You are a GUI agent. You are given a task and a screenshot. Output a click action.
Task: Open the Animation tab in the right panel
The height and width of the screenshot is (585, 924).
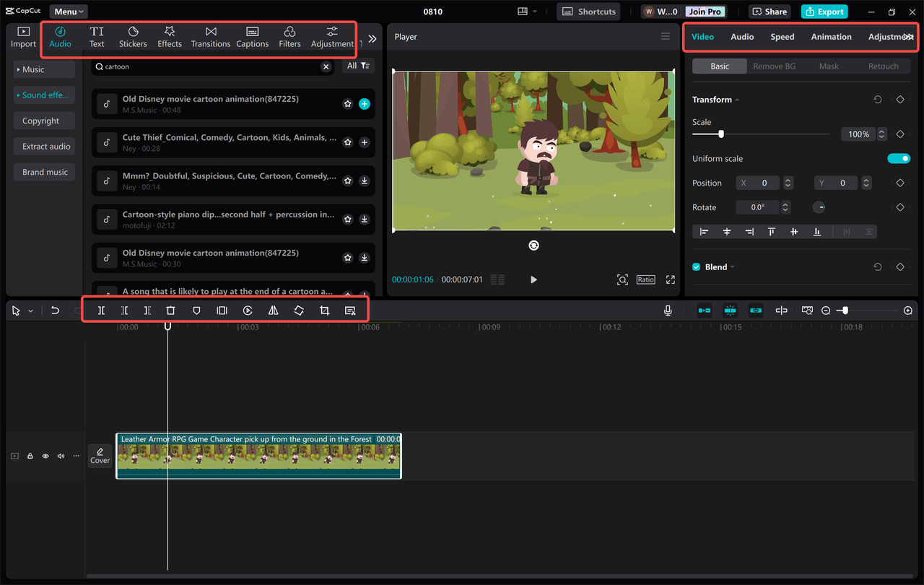tap(831, 36)
